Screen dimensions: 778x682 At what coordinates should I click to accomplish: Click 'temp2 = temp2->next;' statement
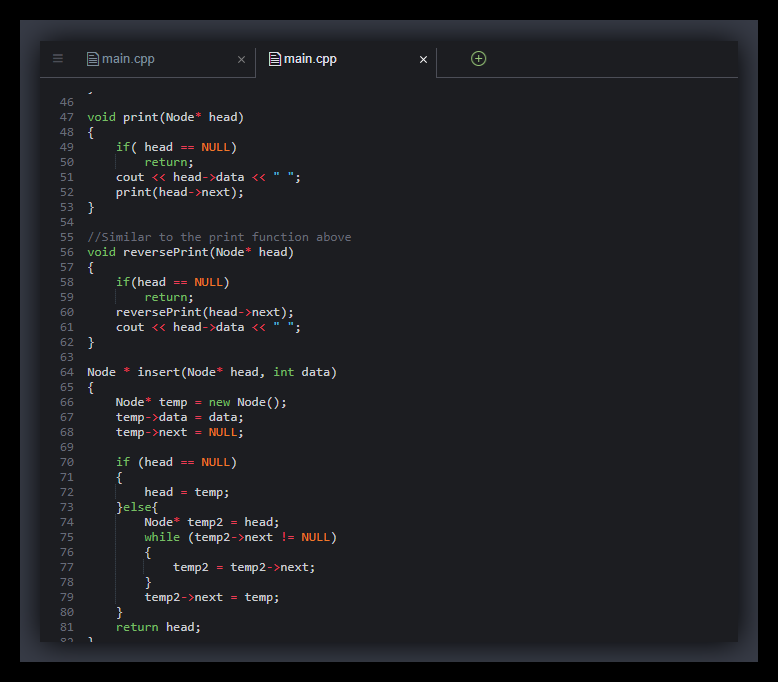coord(244,567)
